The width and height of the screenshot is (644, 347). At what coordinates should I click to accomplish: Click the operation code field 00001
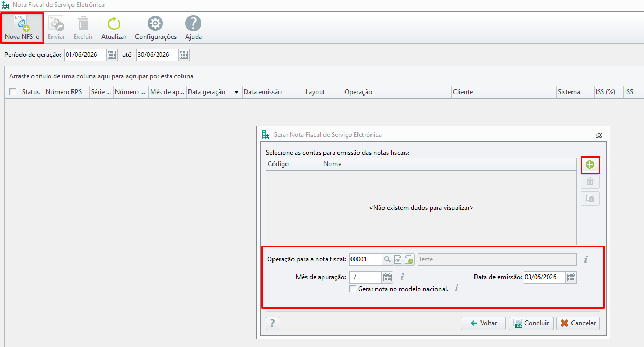click(365, 259)
